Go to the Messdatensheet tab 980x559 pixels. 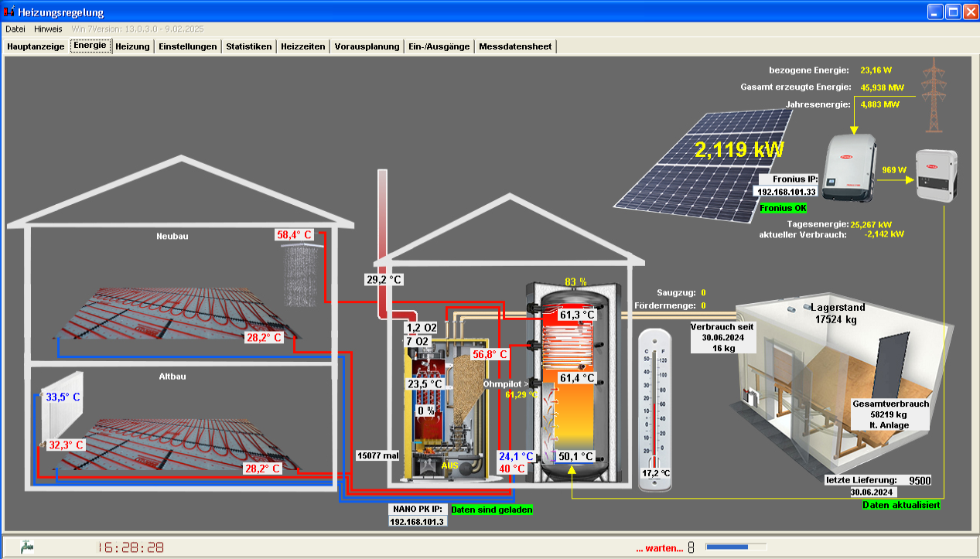[515, 46]
